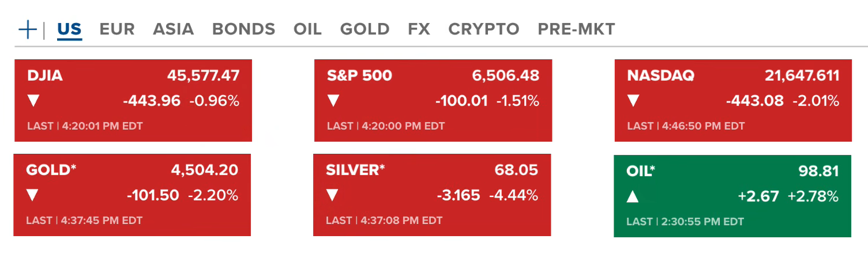
Task: Open the ASIA markets tab
Action: (173, 29)
